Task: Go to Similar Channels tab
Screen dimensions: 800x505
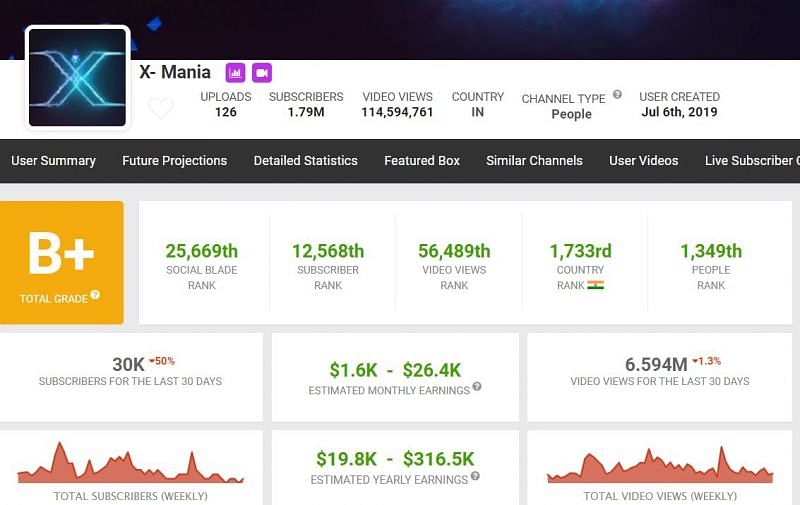Action: (534, 161)
